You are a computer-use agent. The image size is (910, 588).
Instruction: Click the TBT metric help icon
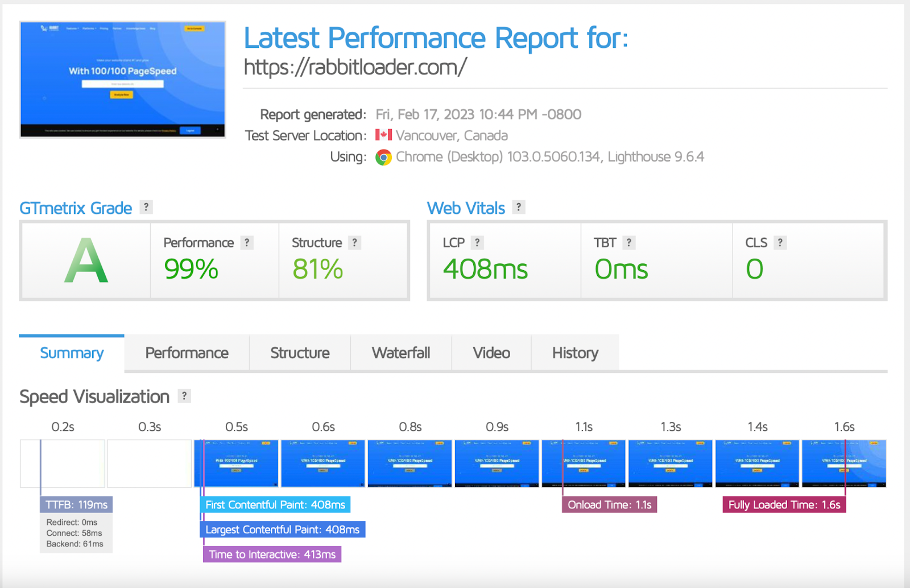(629, 242)
